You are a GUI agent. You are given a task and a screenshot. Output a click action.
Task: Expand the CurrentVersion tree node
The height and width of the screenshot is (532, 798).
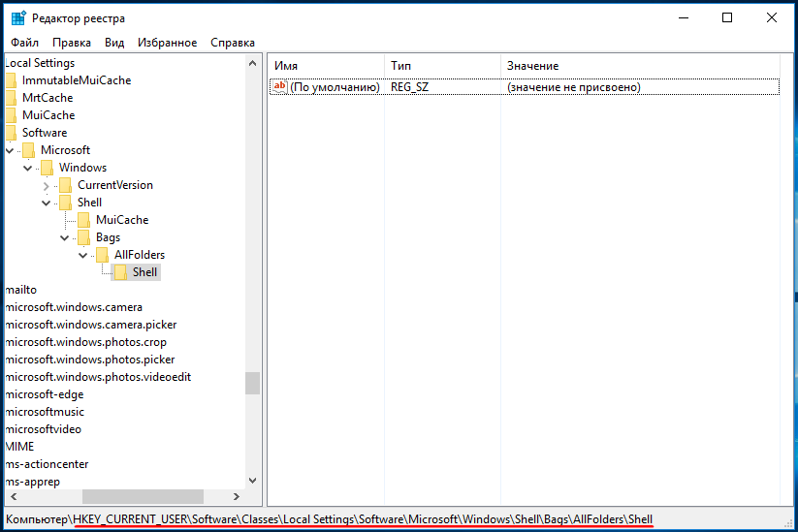coord(47,186)
